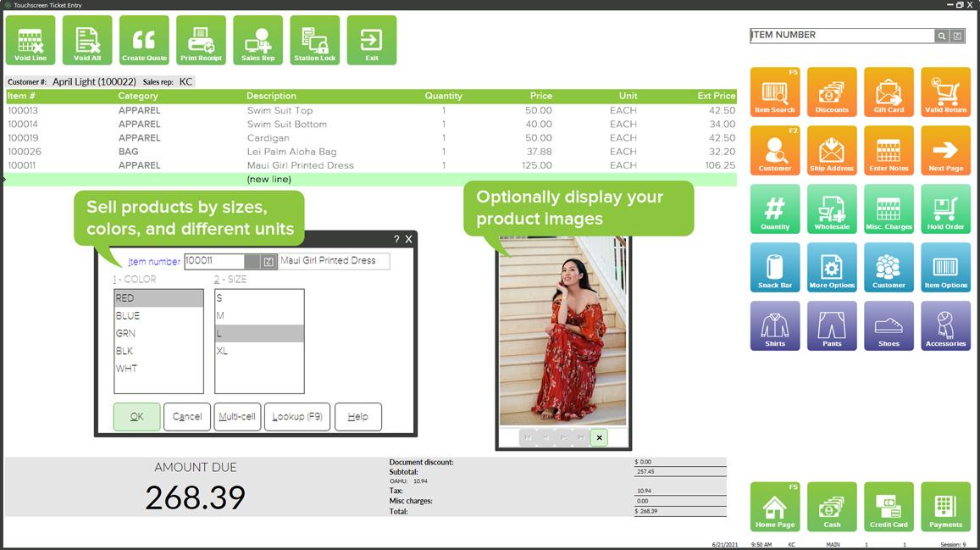980x550 pixels.
Task: Select the Lei Palm Aloha Bag row
Action: (291, 152)
